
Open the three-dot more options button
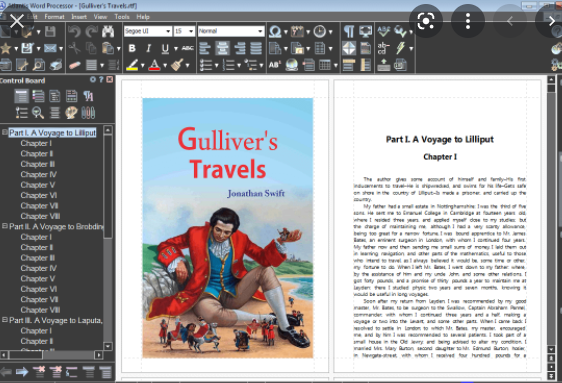point(468,21)
